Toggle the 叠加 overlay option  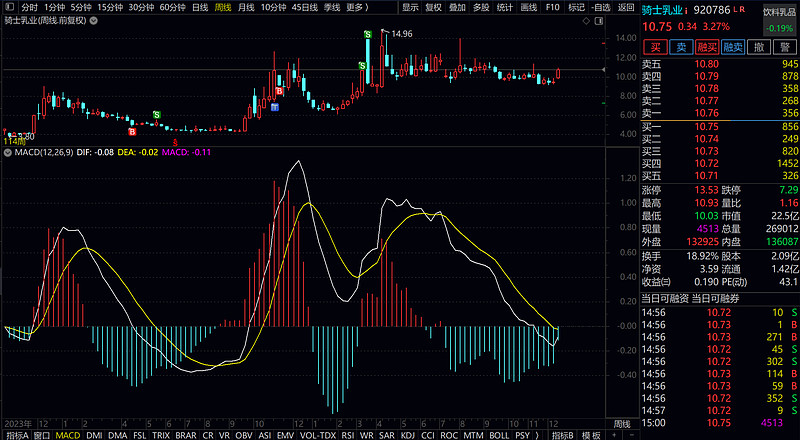[x=457, y=7]
